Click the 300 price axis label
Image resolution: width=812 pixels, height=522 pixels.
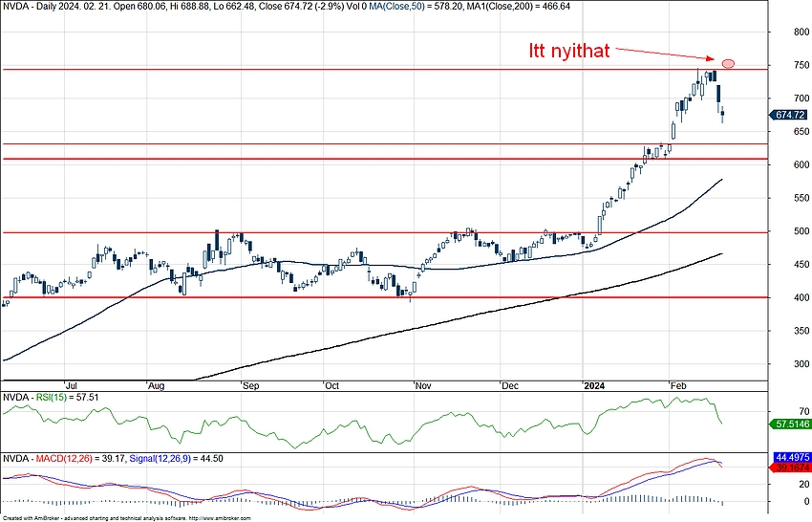pyautogui.click(x=801, y=364)
